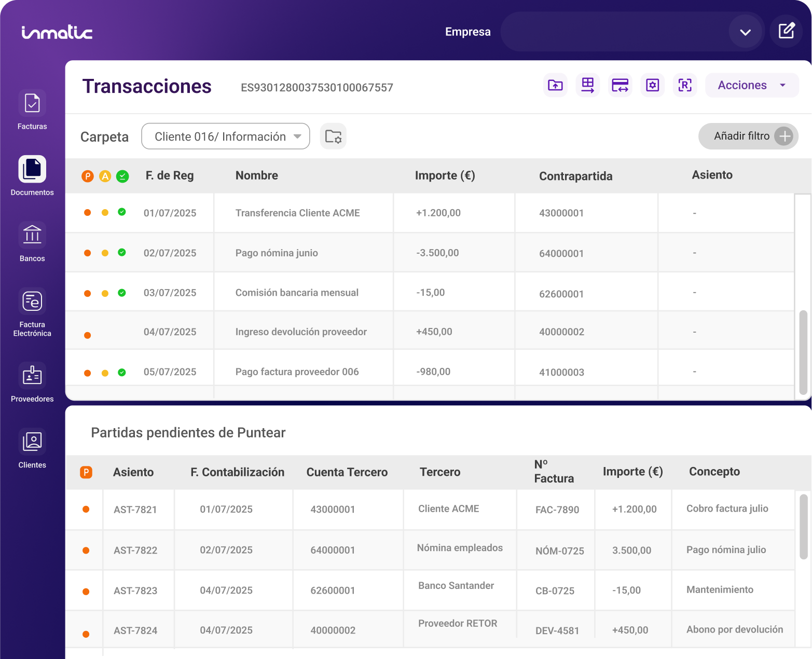Image resolution: width=812 pixels, height=659 pixels.
Task: Expand the Carpeta 'Cliente 016/ Información' selector
Action: point(225,136)
